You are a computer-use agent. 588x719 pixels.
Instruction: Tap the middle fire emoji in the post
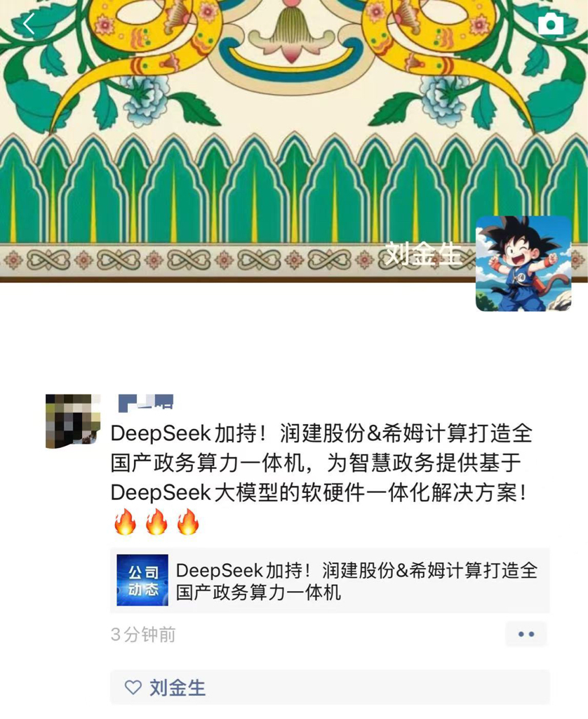click(156, 522)
